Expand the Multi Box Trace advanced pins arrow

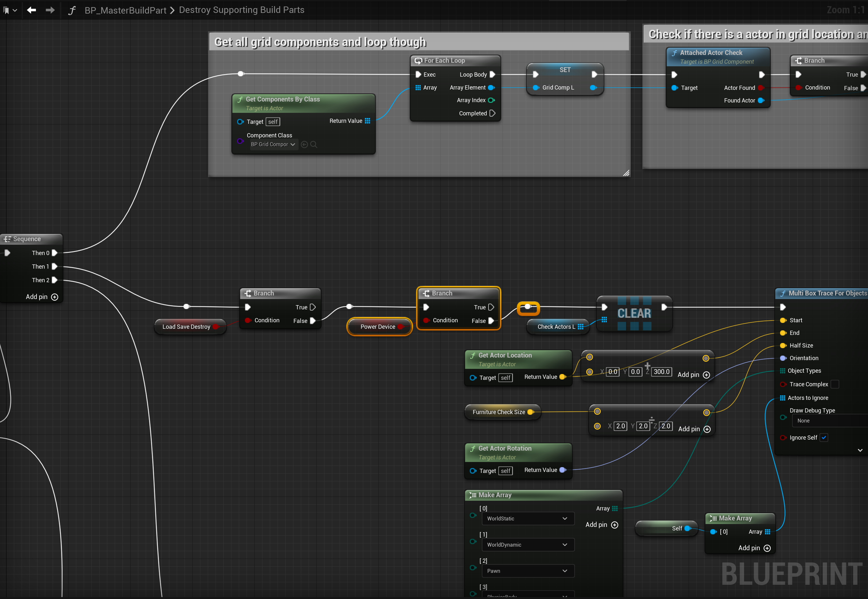click(860, 450)
